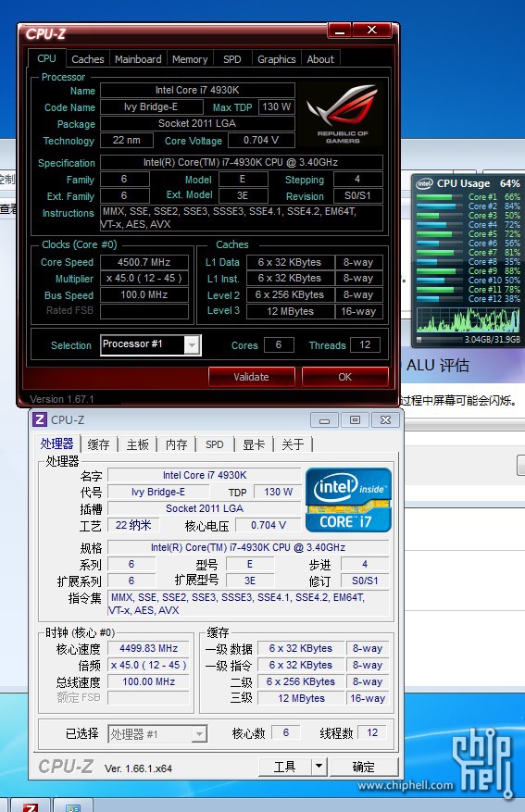The width and height of the screenshot is (525, 812).
Task: Click the Intel logo in CPU Usage gadget
Action: point(425,183)
